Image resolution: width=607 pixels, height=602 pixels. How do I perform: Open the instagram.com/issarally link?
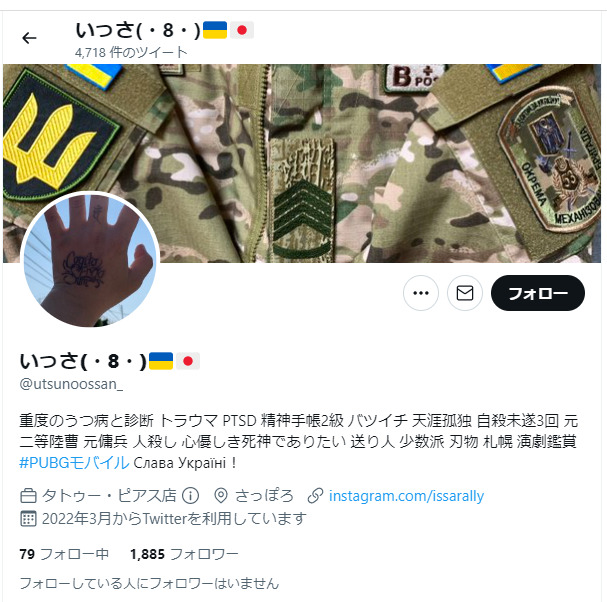406,496
